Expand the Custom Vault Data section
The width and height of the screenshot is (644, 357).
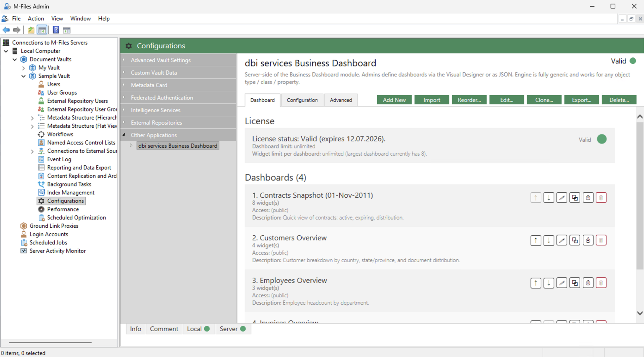point(124,72)
